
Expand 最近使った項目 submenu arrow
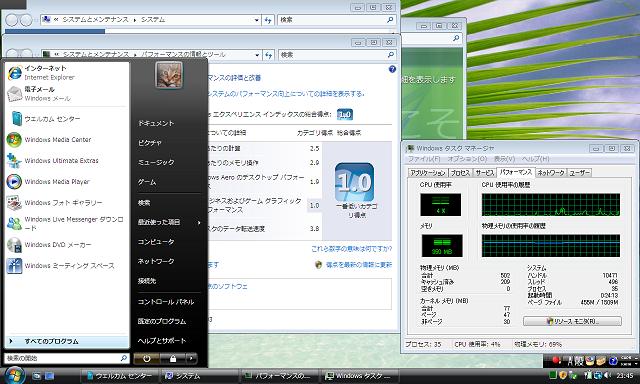tap(199, 222)
